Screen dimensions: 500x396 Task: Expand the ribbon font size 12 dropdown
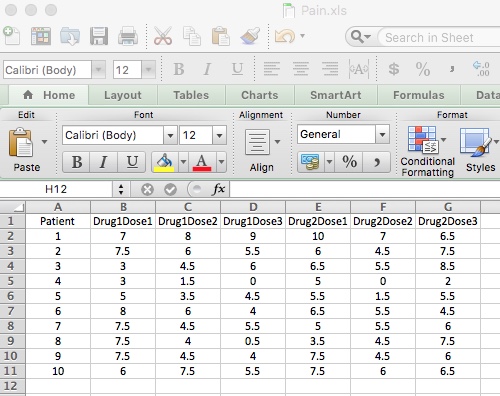[220, 135]
